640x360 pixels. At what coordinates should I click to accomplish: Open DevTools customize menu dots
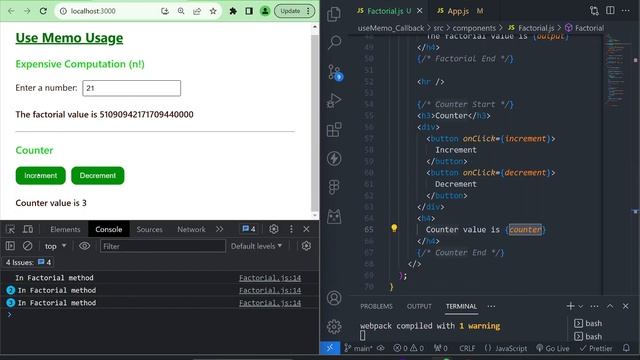(291, 229)
